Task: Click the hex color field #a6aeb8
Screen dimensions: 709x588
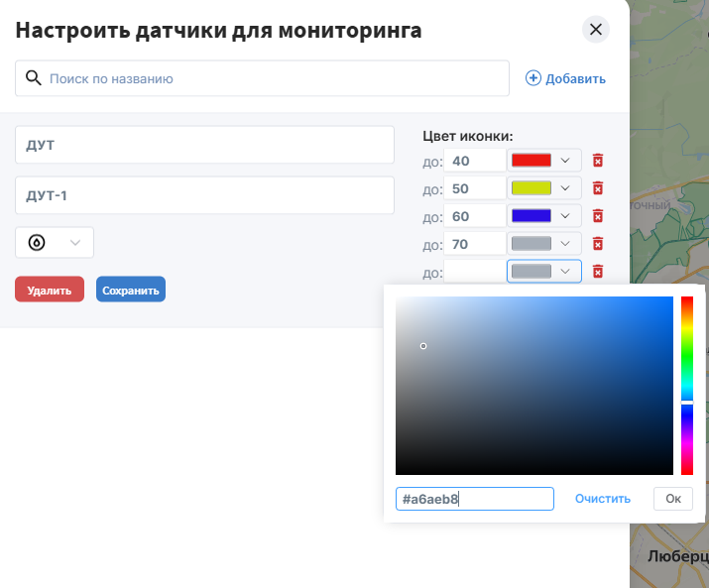Action: [474, 499]
